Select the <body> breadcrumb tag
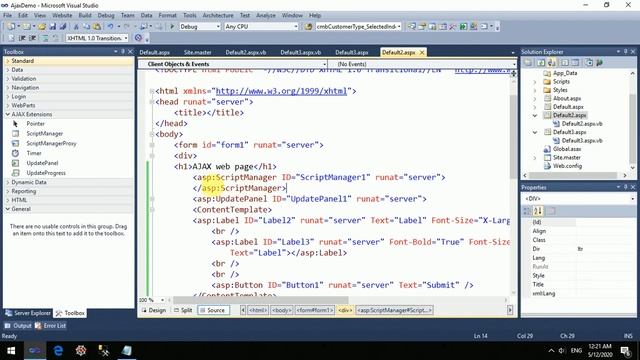Viewport: 640px width, 360px height. [x=282, y=310]
